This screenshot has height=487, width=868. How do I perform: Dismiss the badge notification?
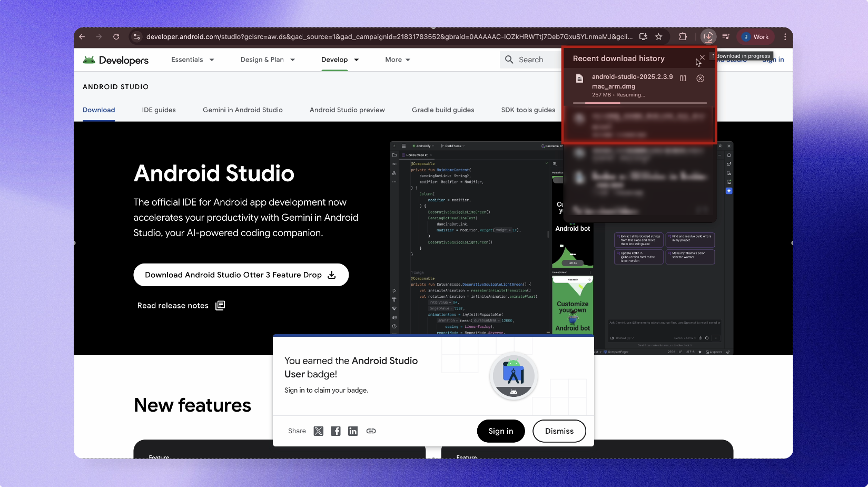pyautogui.click(x=559, y=431)
